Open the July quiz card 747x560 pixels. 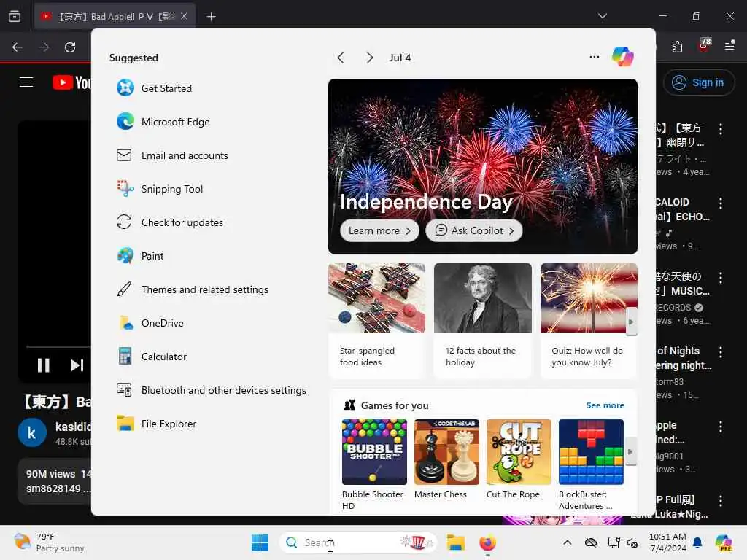pos(589,320)
